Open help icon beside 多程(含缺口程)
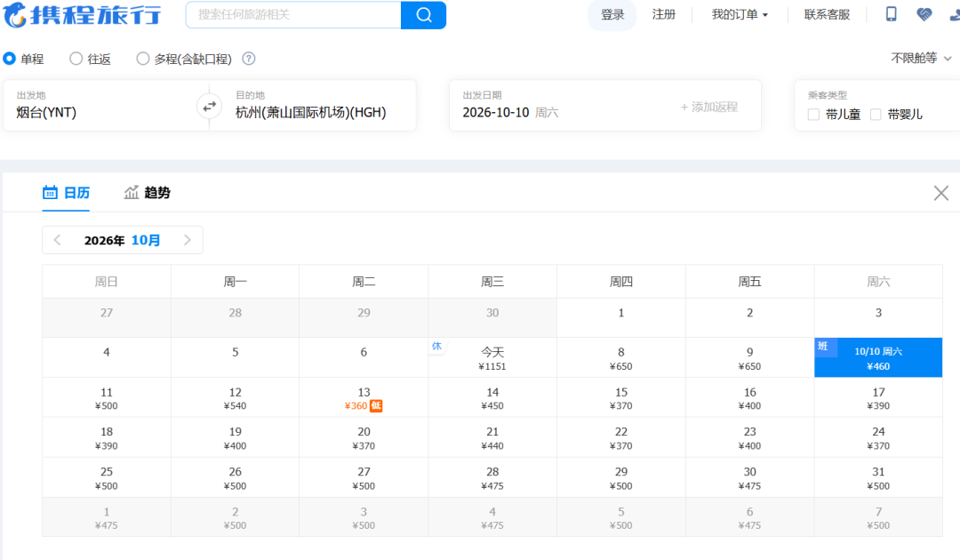960x560 pixels. [x=249, y=59]
